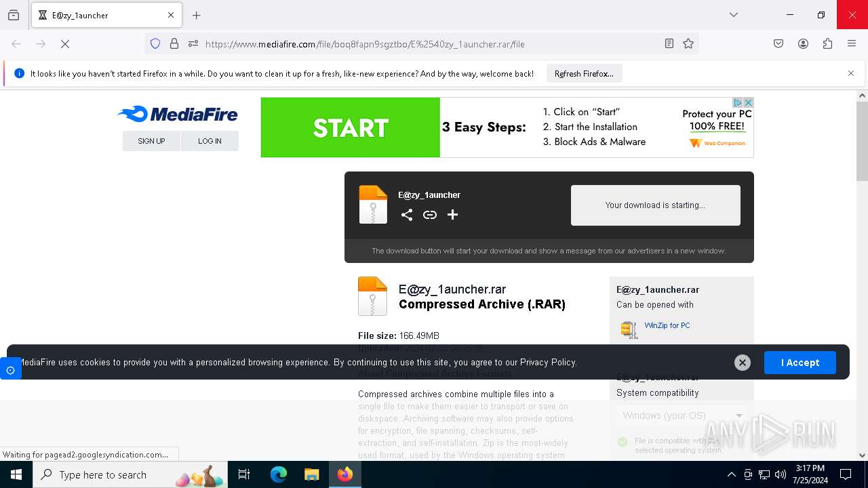Click the green START ad button
Image resolution: width=868 pixels, height=488 pixels.
(351, 127)
